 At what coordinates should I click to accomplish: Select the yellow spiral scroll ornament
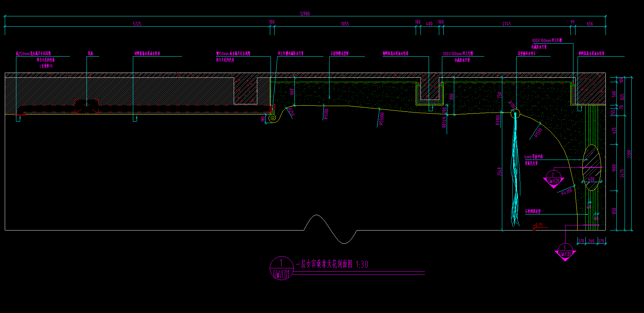[x=273, y=118]
